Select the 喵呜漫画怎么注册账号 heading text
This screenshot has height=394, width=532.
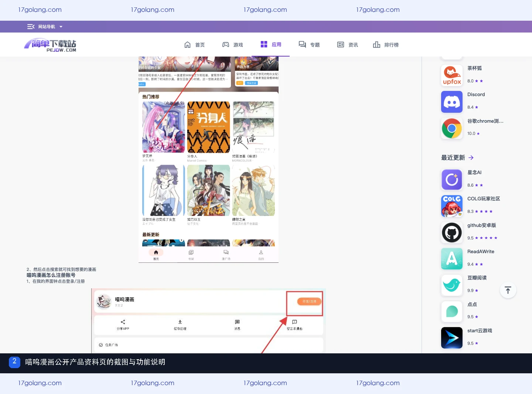coord(51,275)
